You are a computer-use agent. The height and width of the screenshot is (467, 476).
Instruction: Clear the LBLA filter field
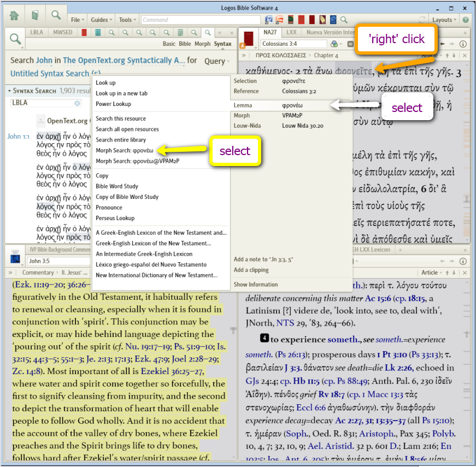pyautogui.click(x=78, y=103)
